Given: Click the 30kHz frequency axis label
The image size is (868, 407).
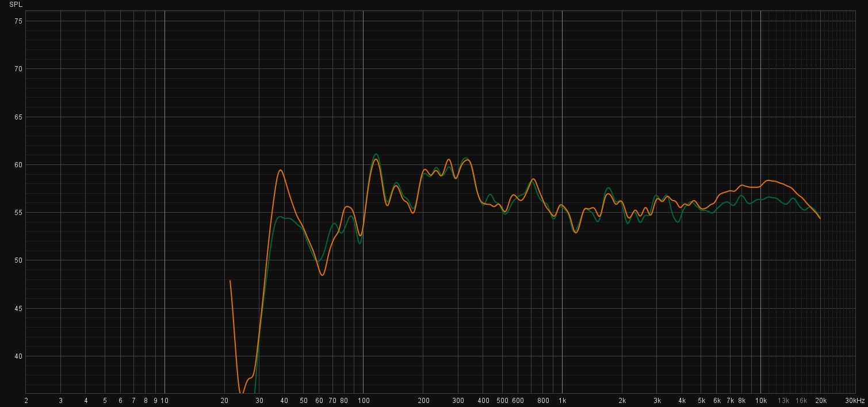Looking at the screenshot, I should click(854, 401).
